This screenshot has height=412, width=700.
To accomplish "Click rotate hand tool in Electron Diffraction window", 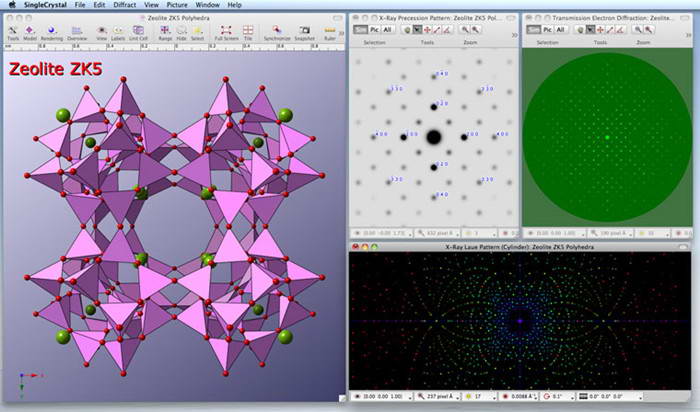I will click(580, 29).
